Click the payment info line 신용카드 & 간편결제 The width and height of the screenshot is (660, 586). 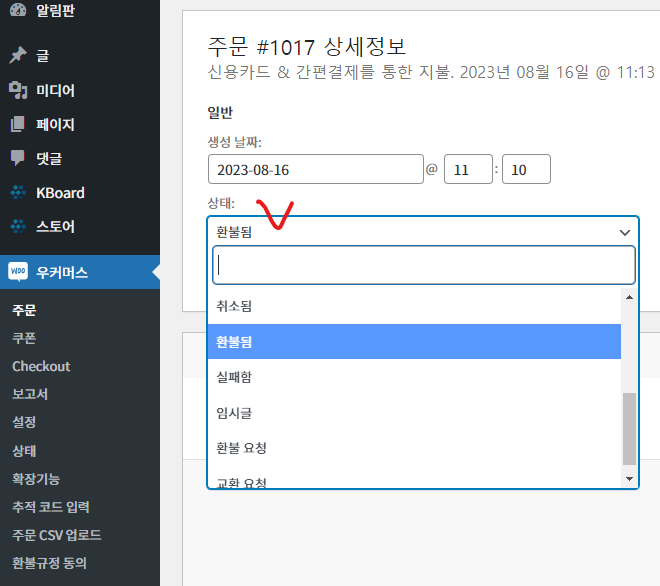(431, 72)
